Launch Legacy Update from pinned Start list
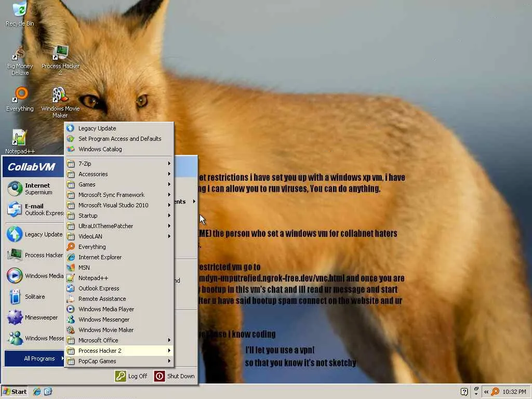 pos(34,234)
